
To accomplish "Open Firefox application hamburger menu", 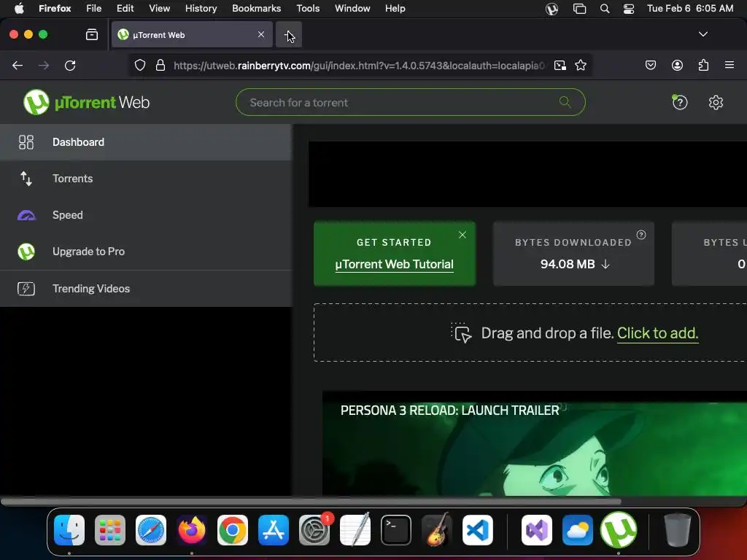I will [729, 65].
